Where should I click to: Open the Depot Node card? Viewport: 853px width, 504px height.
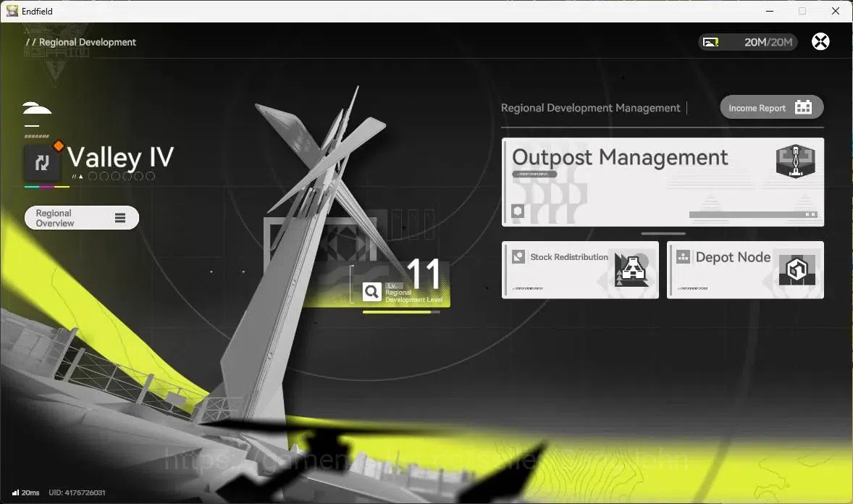click(745, 270)
